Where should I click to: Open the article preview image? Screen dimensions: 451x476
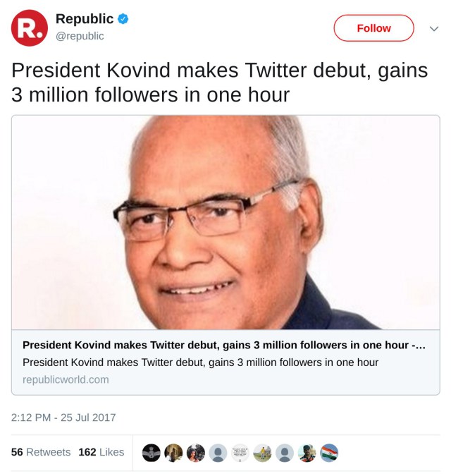[x=225, y=222]
